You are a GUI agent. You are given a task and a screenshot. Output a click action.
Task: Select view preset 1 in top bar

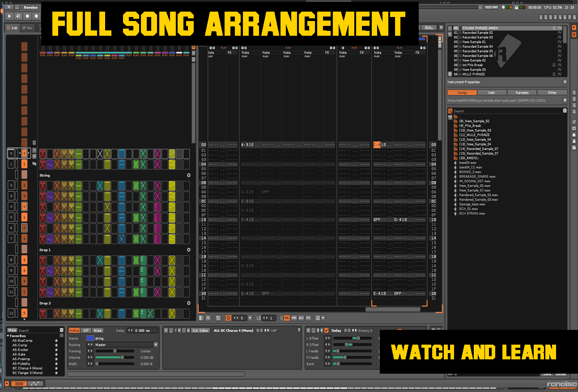541,17
